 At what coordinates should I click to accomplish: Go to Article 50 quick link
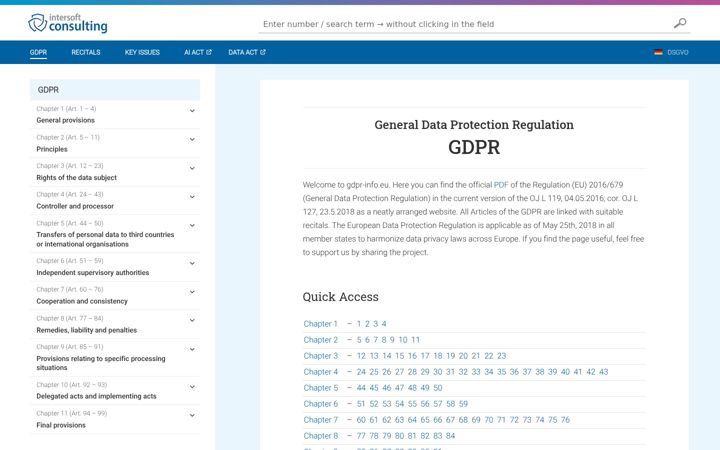[x=438, y=388]
